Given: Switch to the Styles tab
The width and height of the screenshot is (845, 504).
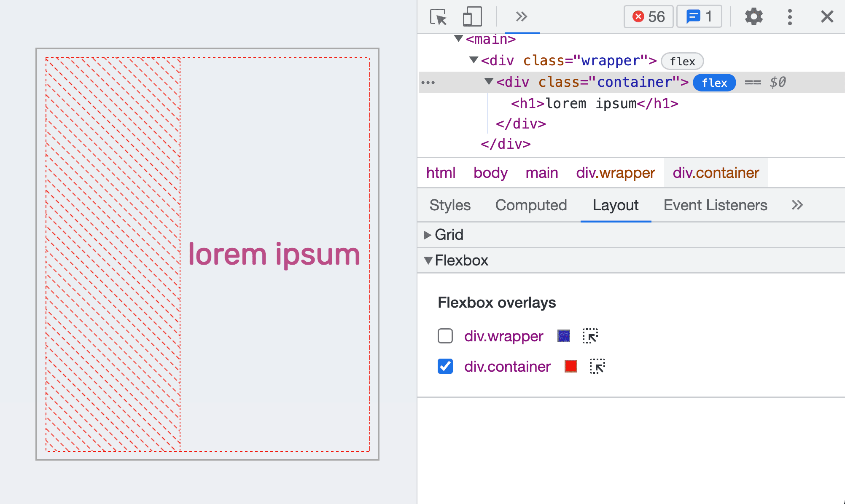Looking at the screenshot, I should [449, 205].
